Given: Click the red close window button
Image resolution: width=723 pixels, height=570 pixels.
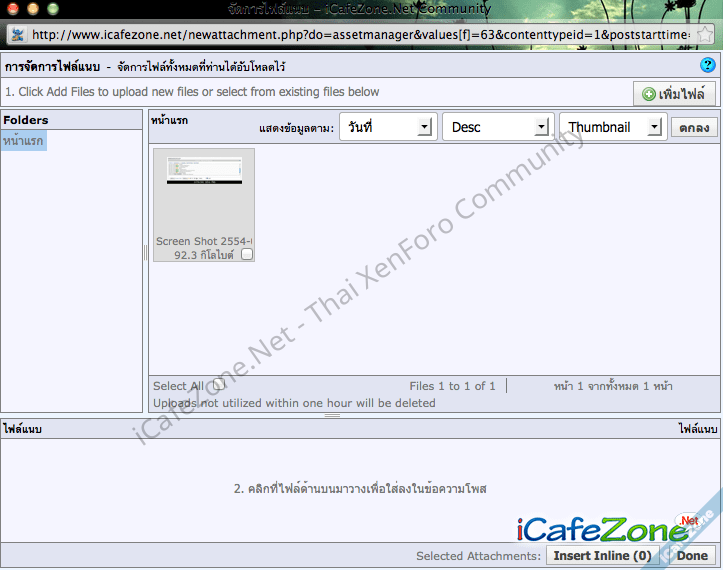Looking at the screenshot, I should (x=11, y=9).
